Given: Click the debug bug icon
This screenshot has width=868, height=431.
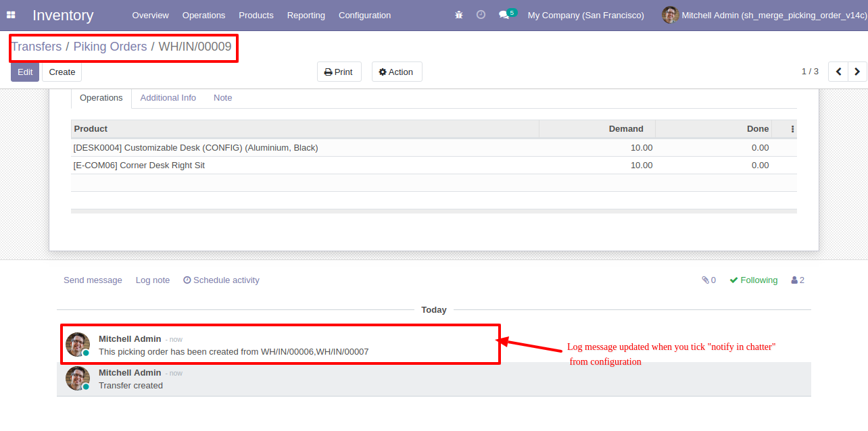Looking at the screenshot, I should [459, 15].
